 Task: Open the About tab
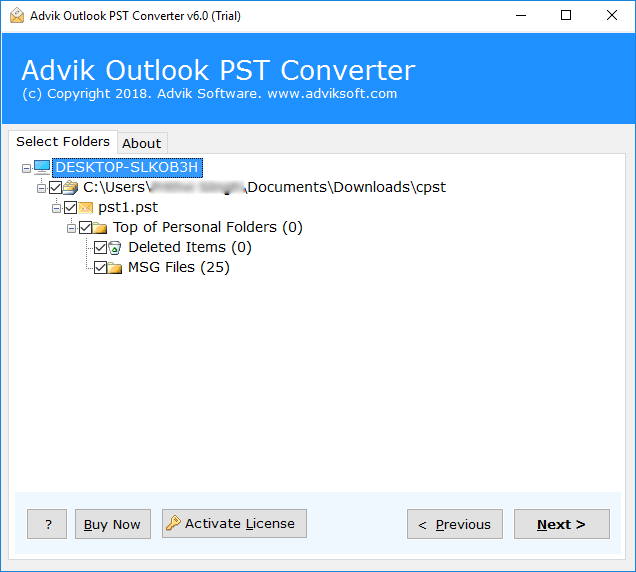coord(142,143)
